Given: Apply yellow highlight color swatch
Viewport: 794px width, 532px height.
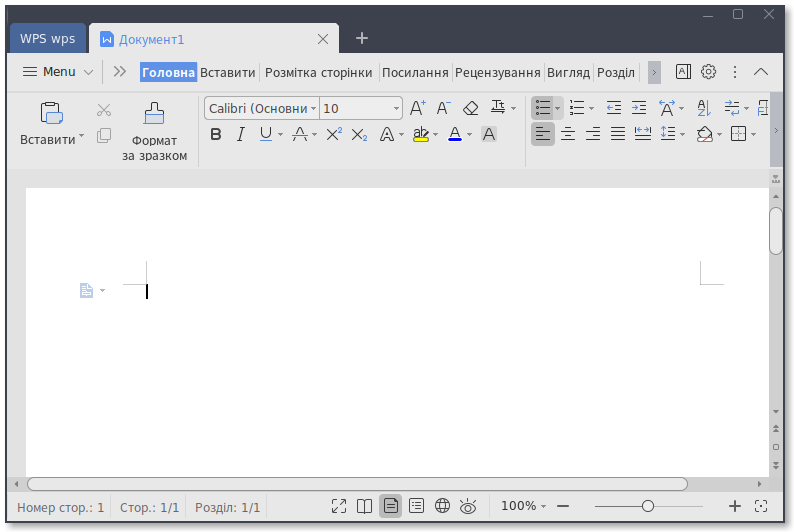Looking at the screenshot, I should 420,134.
